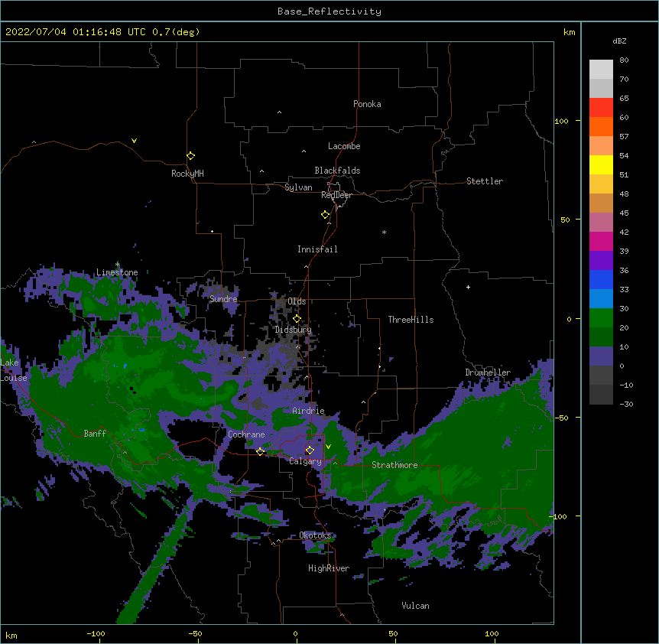Click the Lacombe city label

(x=344, y=146)
